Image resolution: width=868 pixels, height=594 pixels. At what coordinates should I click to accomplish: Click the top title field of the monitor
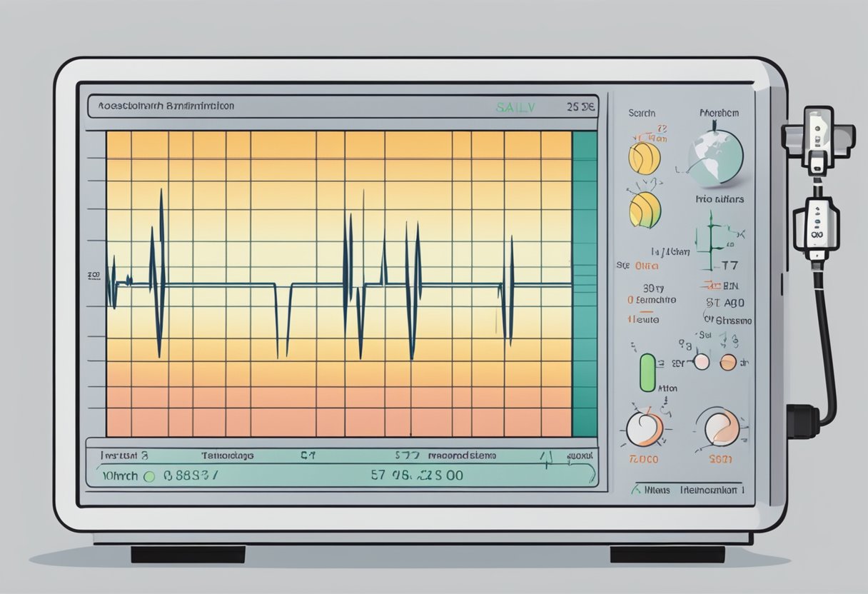click(343, 106)
